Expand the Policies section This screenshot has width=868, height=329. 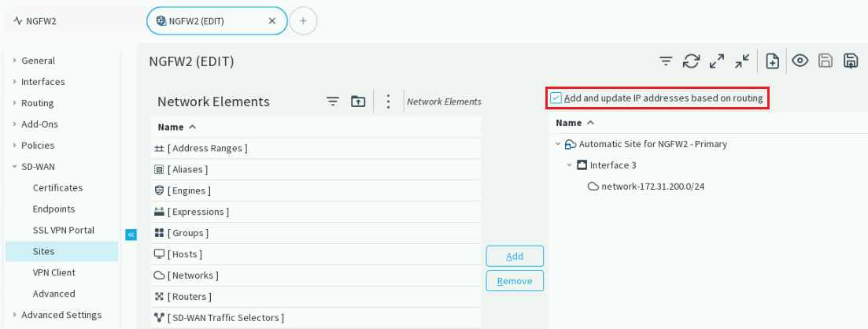pyautogui.click(x=14, y=145)
